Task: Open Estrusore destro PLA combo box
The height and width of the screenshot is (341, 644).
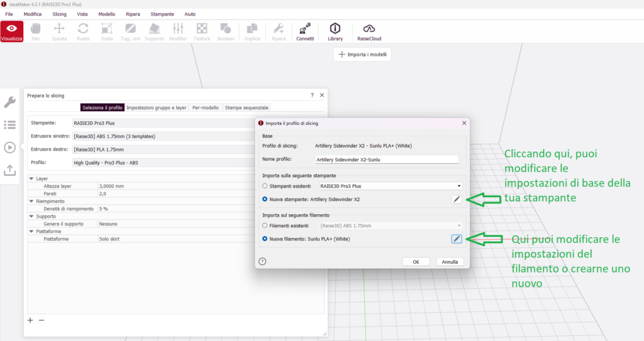Action: [164, 149]
